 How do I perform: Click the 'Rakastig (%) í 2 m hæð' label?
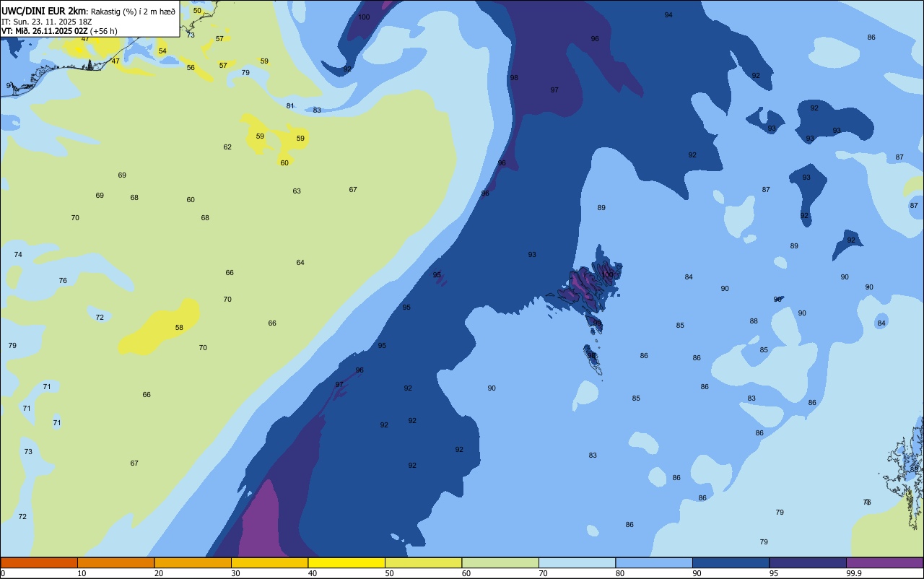point(133,11)
